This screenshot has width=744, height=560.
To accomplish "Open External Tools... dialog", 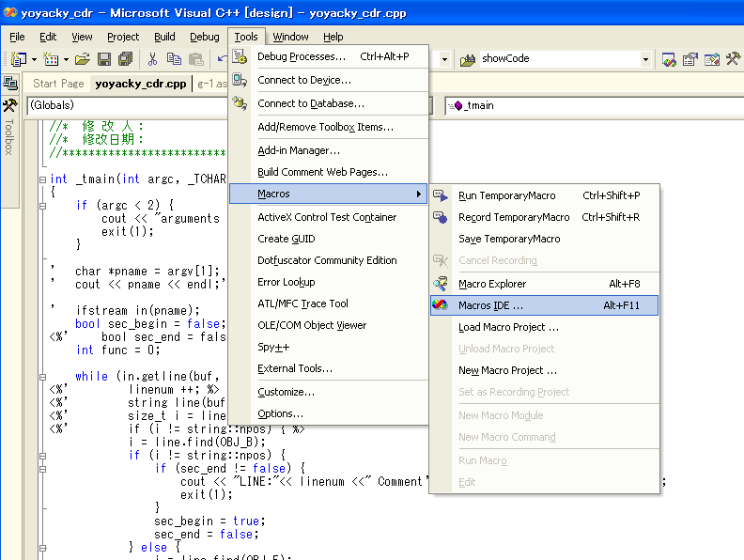I will coord(329,368).
